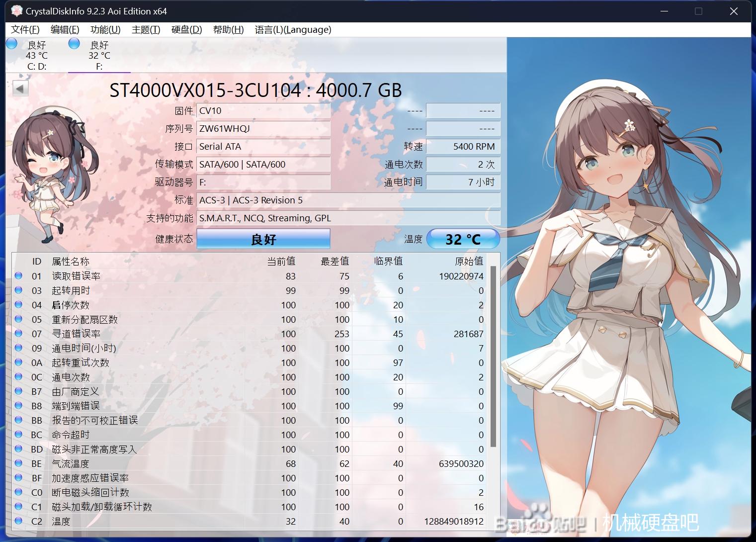Click status icon for 07 寻道错误率
This screenshot has width=756, height=542.
pos(18,333)
